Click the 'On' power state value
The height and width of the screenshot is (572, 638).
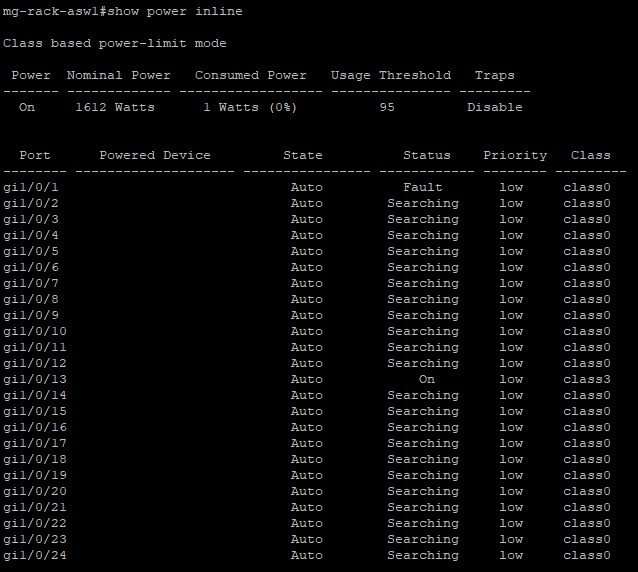[27, 107]
